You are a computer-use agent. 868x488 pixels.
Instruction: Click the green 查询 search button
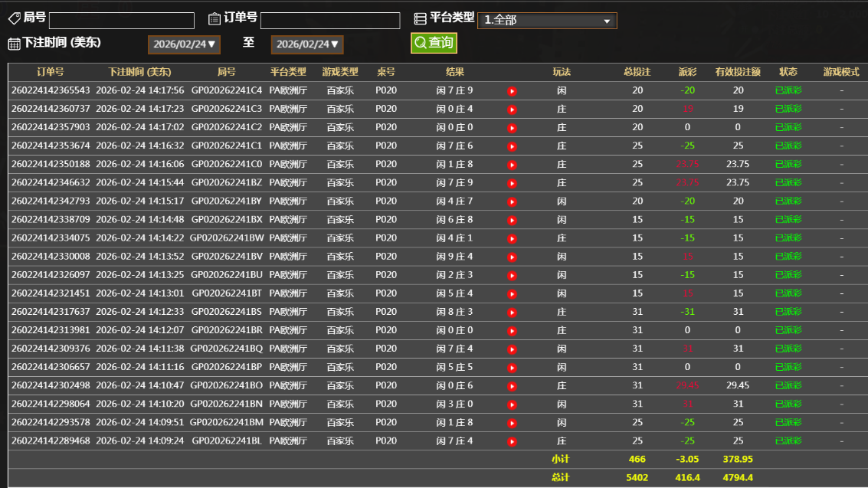click(x=434, y=43)
